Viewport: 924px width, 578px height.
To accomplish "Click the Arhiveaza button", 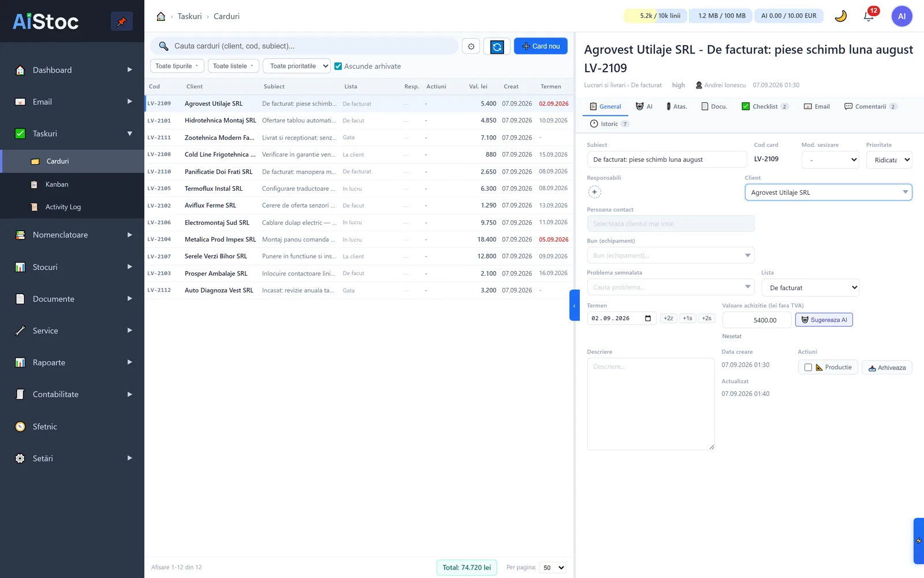I will pos(887,368).
